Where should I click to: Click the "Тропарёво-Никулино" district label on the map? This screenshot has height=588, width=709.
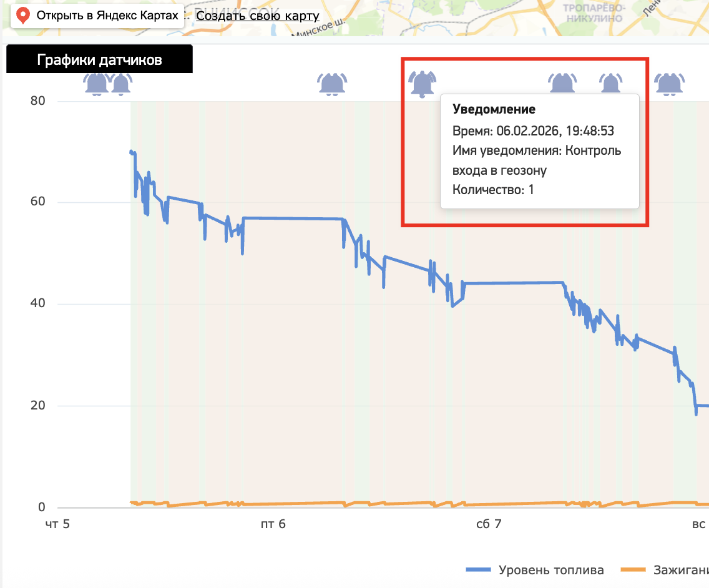[x=593, y=12]
